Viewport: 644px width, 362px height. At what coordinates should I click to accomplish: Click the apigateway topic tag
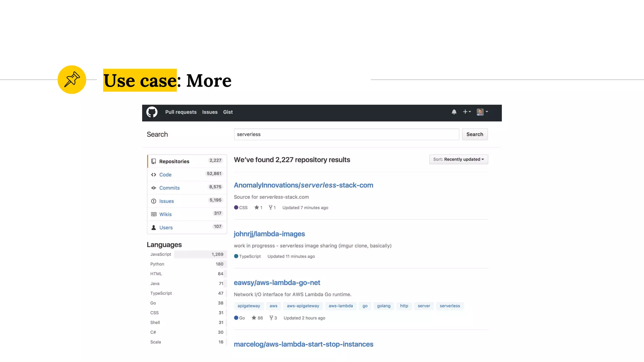pyautogui.click(x=249, y=306)
